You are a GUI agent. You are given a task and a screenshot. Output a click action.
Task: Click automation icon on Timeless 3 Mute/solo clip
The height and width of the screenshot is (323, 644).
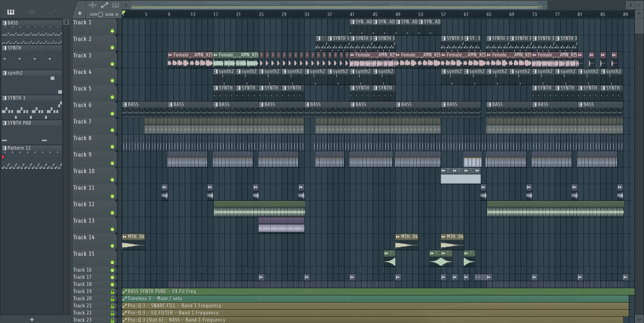coord(125,298)
